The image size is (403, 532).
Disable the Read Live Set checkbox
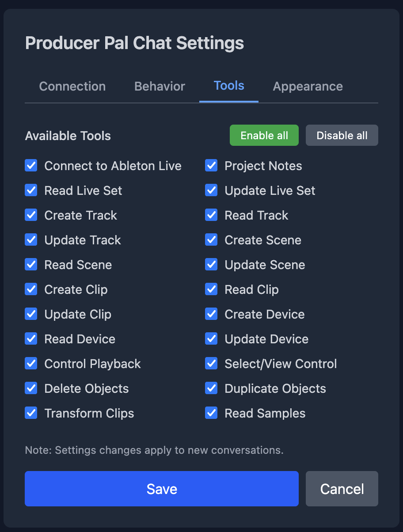[31, 190]
